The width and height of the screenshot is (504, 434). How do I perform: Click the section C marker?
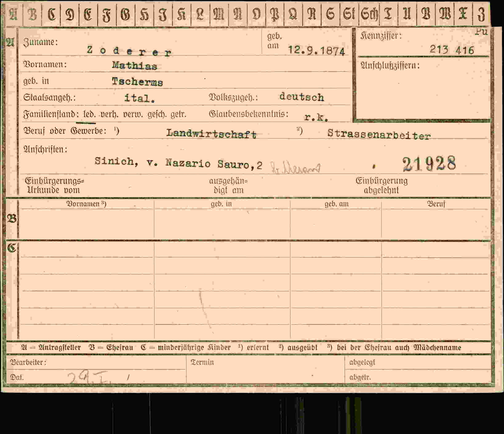point(12,248)
